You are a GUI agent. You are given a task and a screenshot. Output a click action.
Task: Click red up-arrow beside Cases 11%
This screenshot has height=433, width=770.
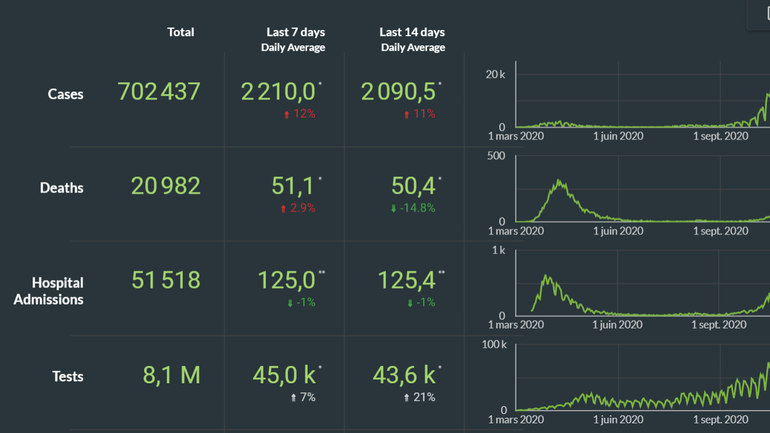pyautogui.click(x=406, y=115)
